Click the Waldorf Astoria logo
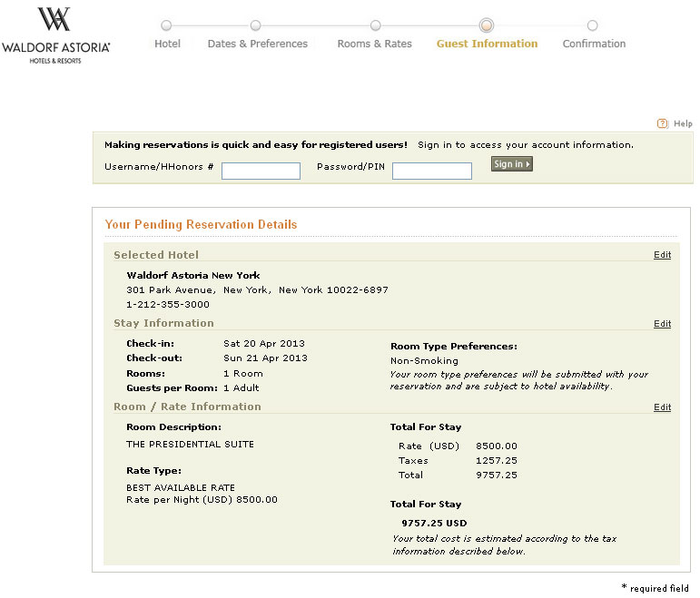The height and width of the screenshot is (598, 700). 55,35
